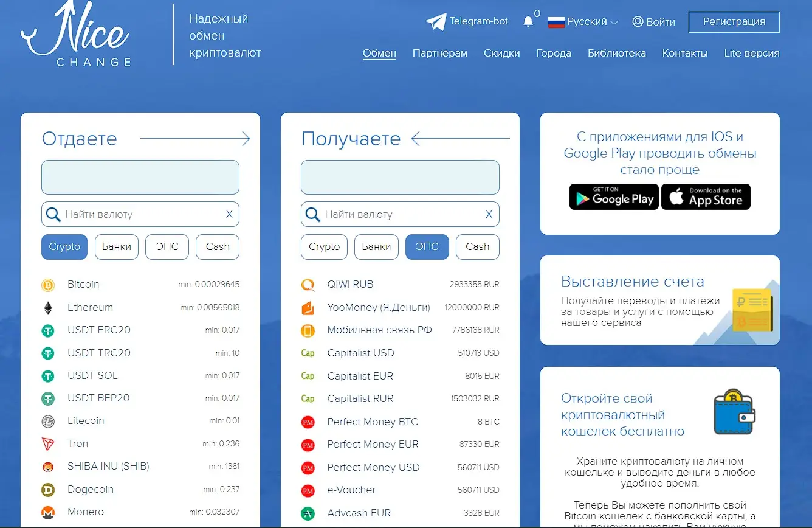Click the large amount box under Получаете
Screen dimensions: 812x528
[400, 177]
